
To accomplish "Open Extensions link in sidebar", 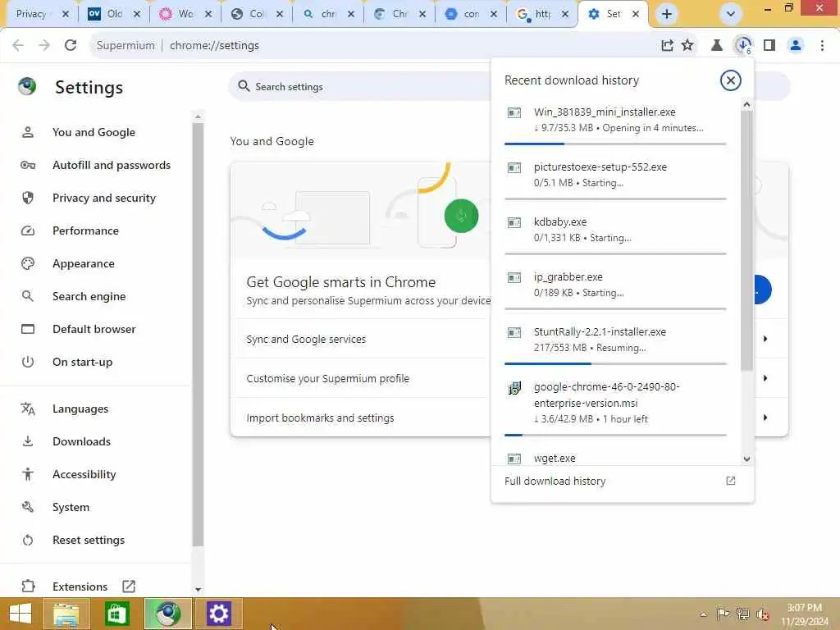I will point(80,587).
